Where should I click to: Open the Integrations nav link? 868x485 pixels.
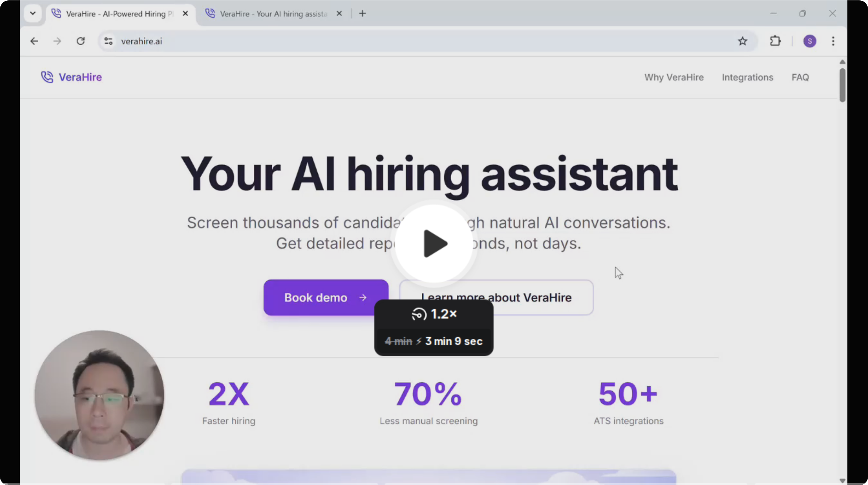tap(747, 77)
